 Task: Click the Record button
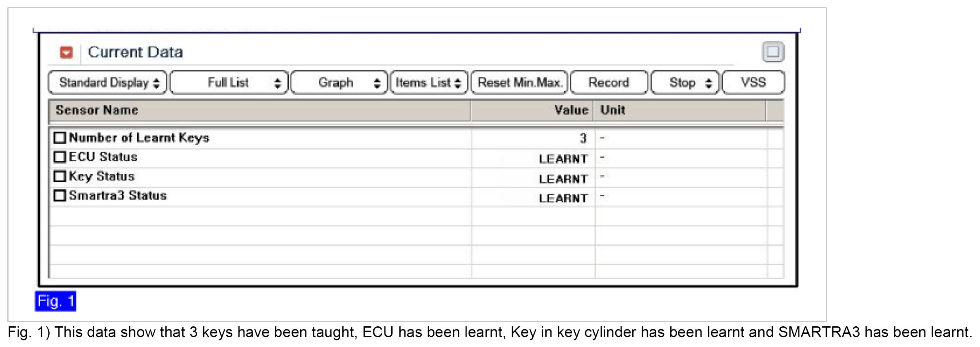tap(608, 83)
